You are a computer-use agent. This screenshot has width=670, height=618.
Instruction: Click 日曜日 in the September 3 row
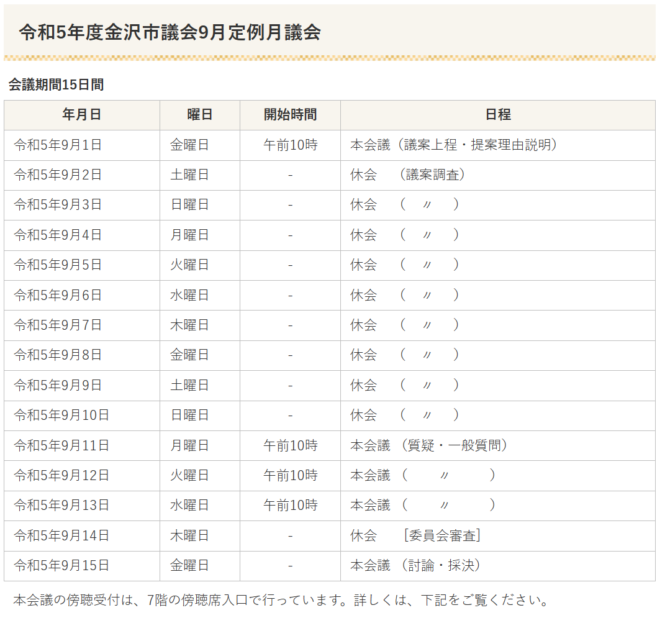pyautogui.click(x=189, y=205)
